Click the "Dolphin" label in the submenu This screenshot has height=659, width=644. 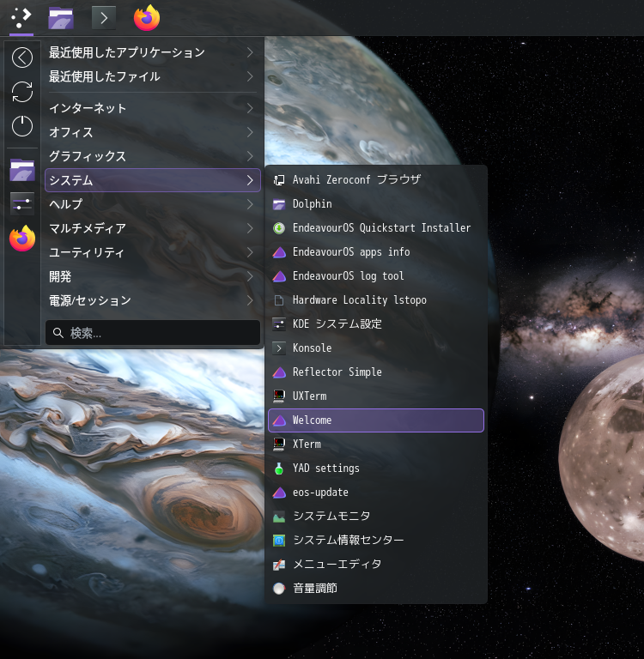[x=312, y=204]
